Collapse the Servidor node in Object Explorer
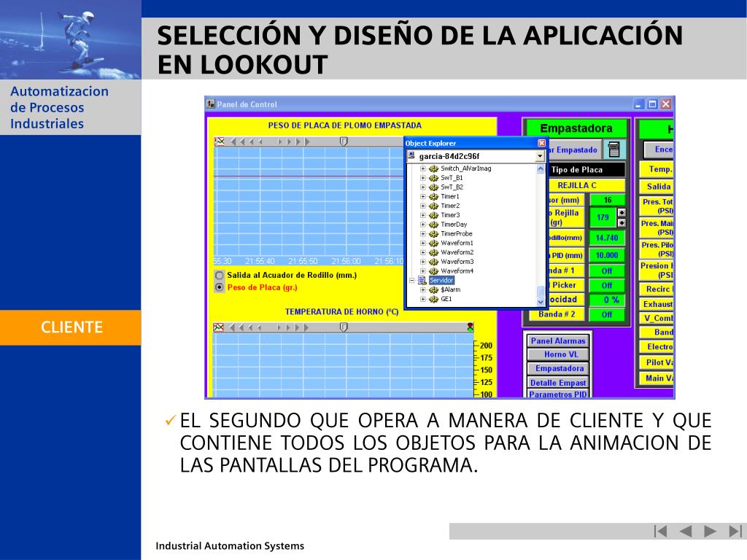 pyautogui.click(x=412, y=281)
